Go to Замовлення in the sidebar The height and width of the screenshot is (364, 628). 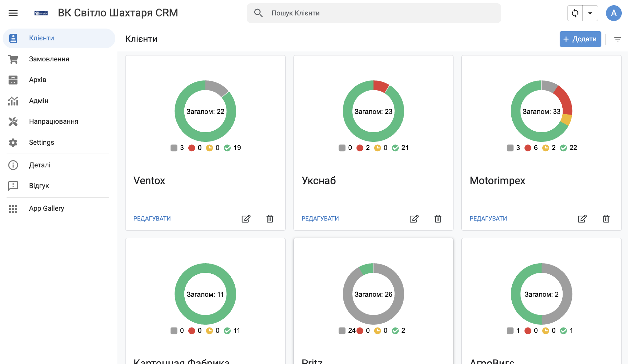coord(49,59)
